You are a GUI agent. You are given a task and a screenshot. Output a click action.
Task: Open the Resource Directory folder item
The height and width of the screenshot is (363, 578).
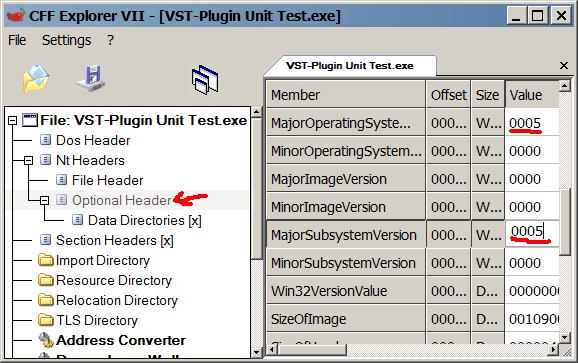coord(105,280)
